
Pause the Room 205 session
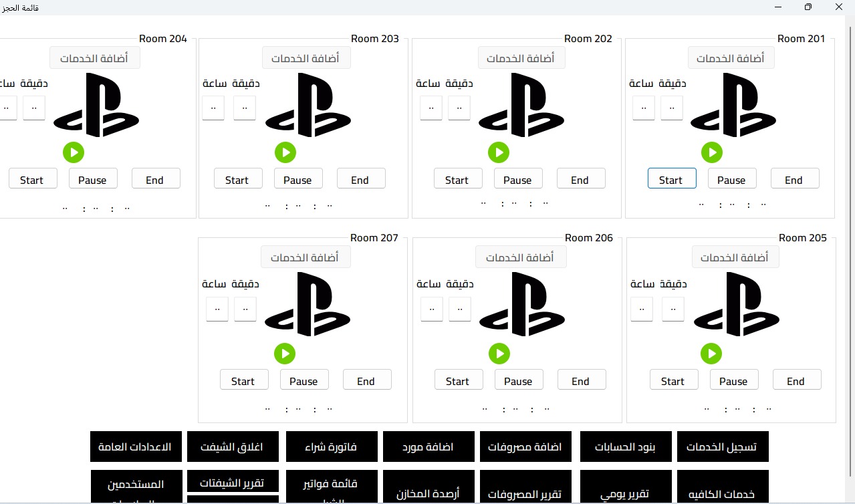point(734,380)
